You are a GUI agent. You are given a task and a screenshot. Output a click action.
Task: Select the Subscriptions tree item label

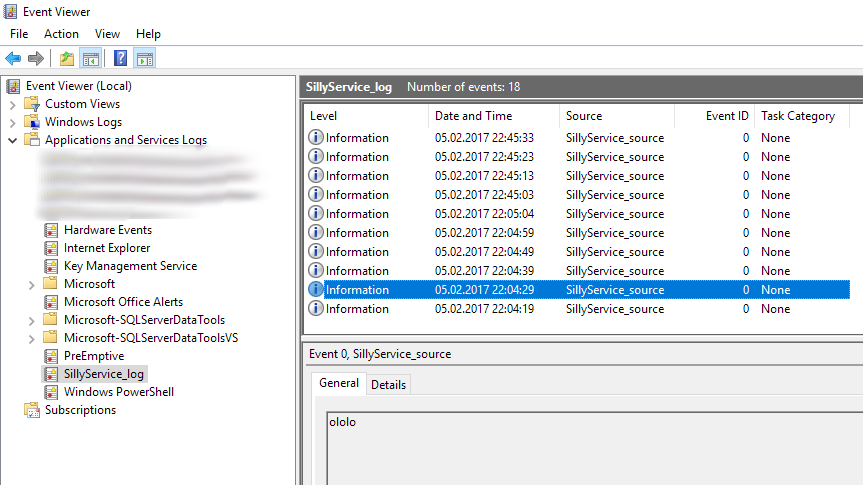click(80, 410)
